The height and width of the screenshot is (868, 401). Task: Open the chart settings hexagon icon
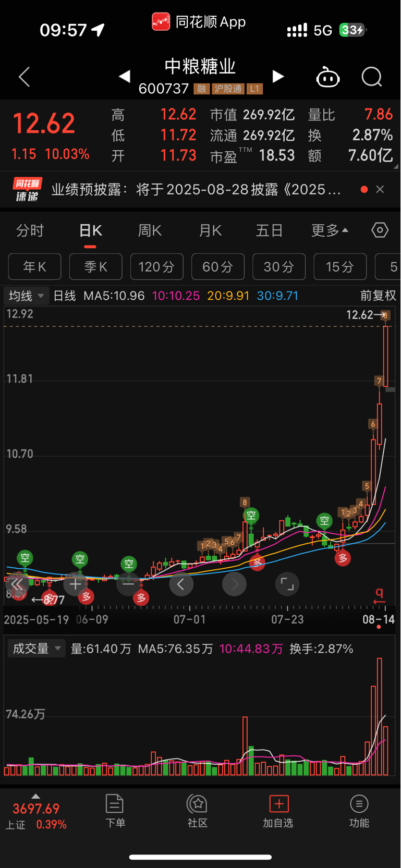(380, 230)
